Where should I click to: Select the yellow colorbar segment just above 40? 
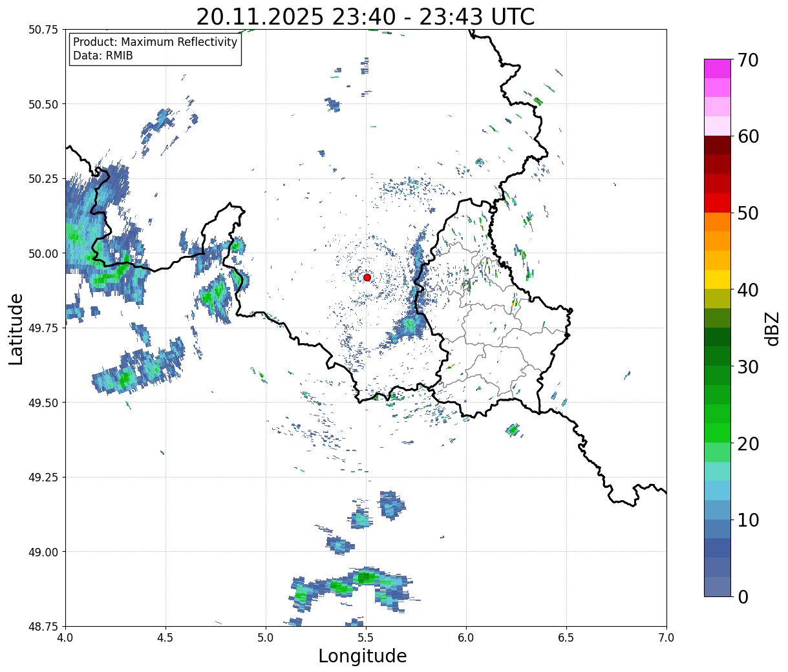click(717, 279)
